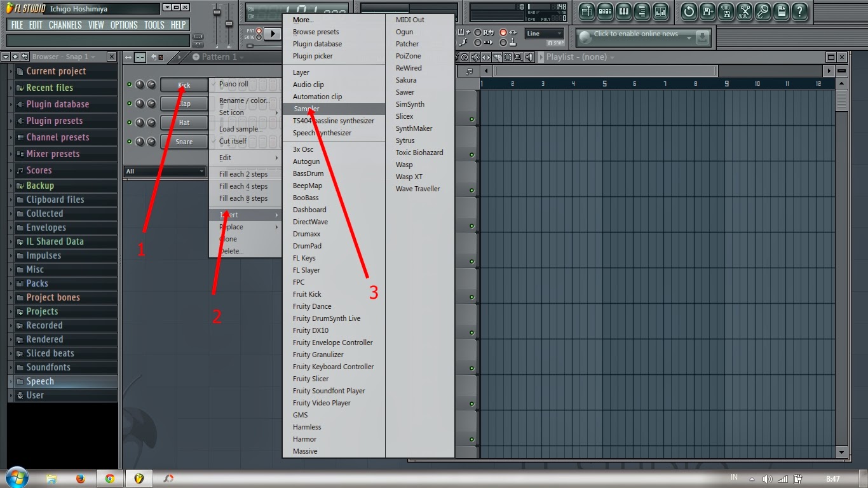Screen dimensions: 868x488
Task: Choose Sampler from the Insert submenu
Action: [x=334, y=109]
